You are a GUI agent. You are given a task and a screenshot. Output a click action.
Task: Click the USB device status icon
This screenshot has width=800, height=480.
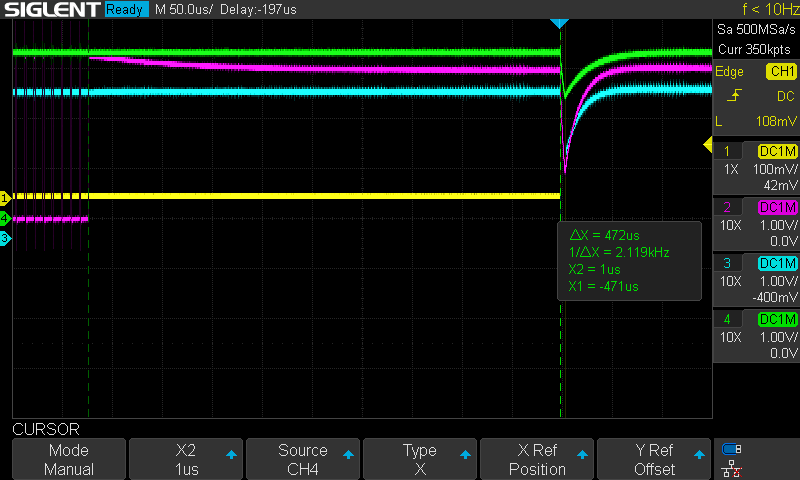point(732,449)
